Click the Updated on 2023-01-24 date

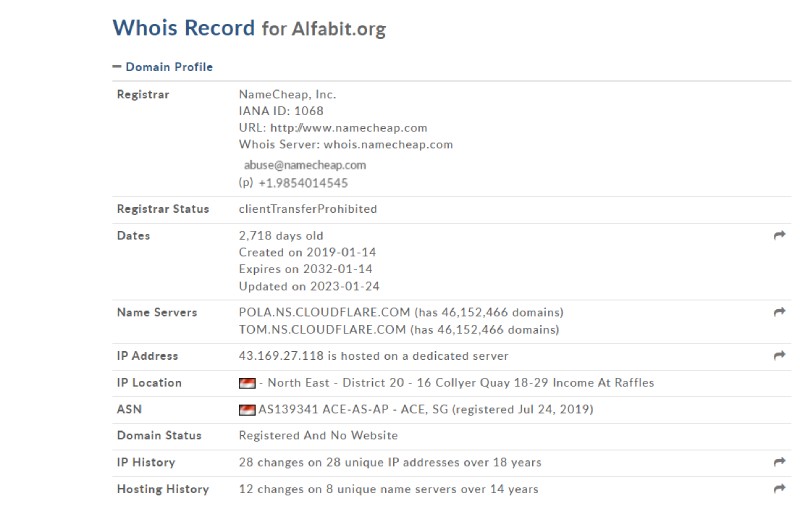pyautogui.click(x=309, y=286)
